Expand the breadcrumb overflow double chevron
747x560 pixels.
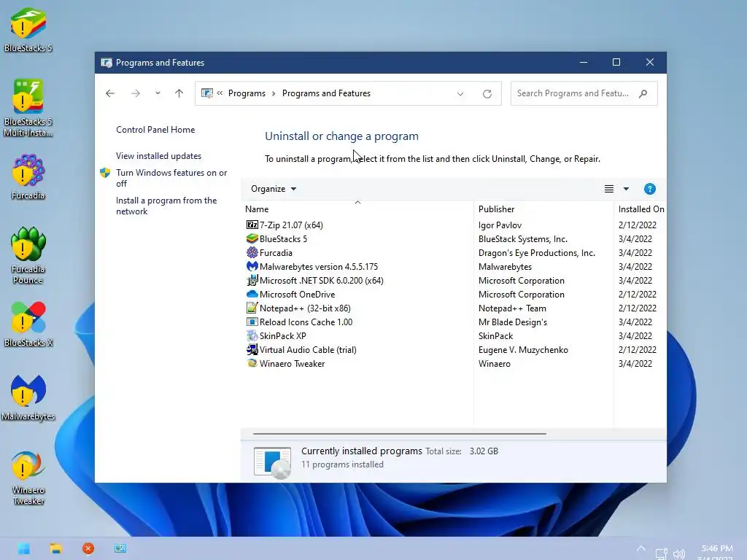tap(220, 93)
